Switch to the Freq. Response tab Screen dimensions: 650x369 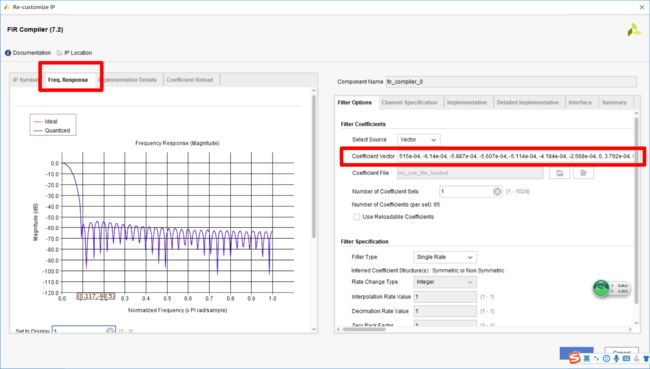[68, 80]
